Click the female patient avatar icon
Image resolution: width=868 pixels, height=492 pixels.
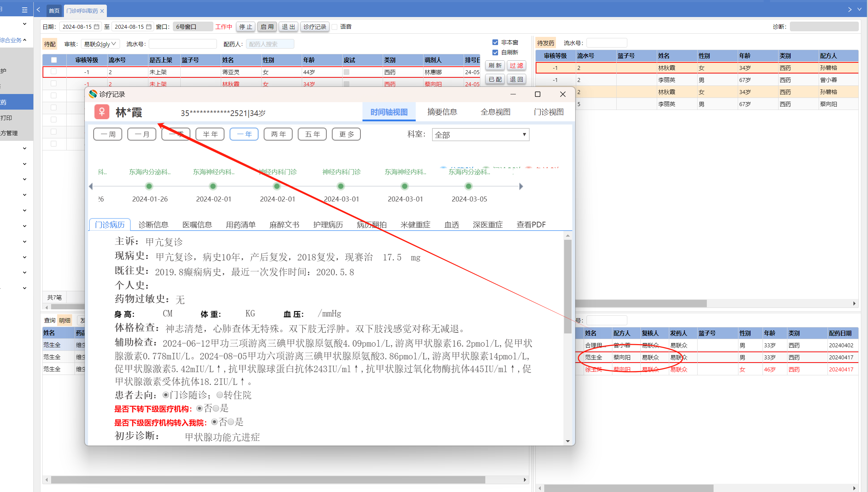(102, 112)
